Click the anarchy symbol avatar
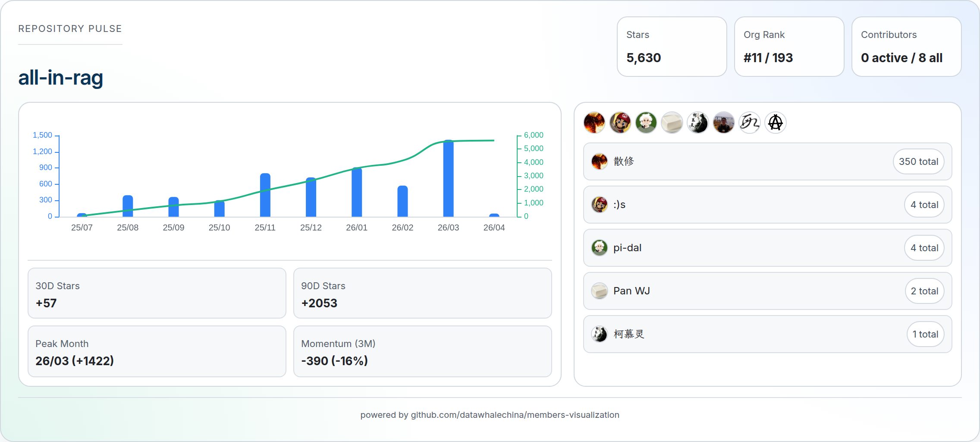980x442 pixels. pyautogui.click(x=775, y=123)
